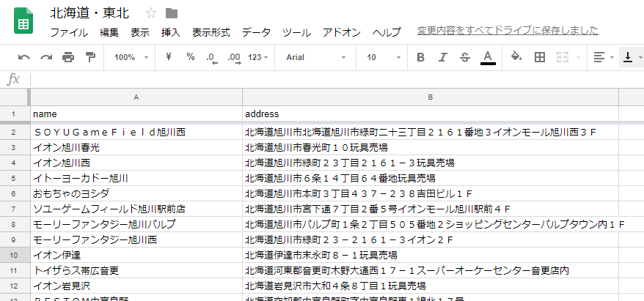Screen dimensions: 644x301
Task: Select cell モーリーファンタジー旭川パルプ
Action: [x=136, y=224]
